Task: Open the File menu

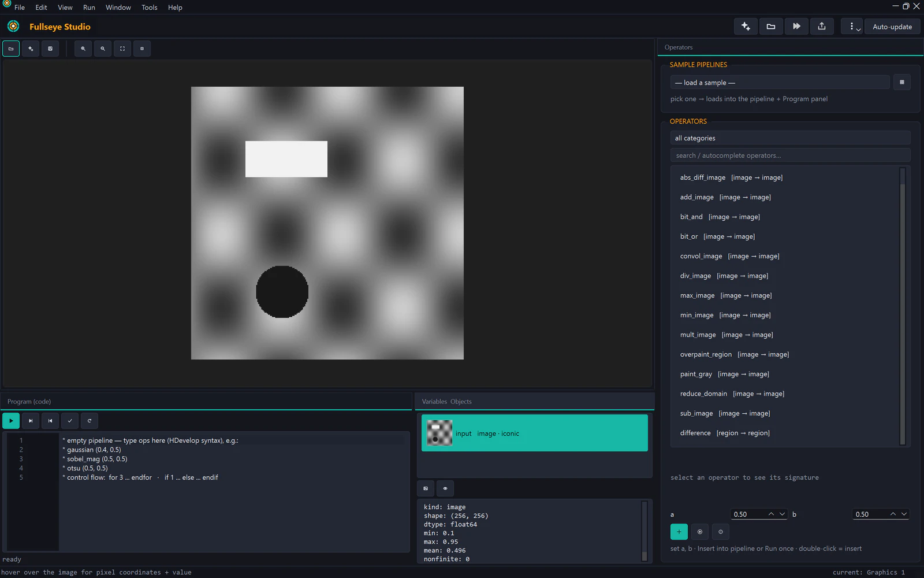Action: point(20,8)
